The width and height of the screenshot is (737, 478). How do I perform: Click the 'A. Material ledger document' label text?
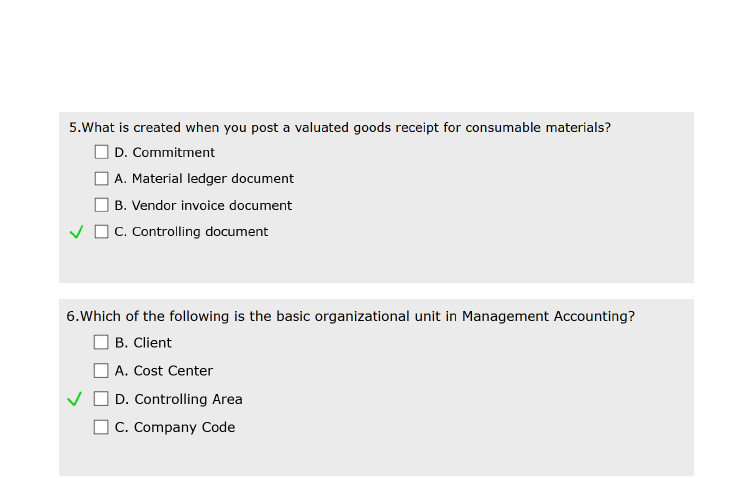(x=204, y=179)
